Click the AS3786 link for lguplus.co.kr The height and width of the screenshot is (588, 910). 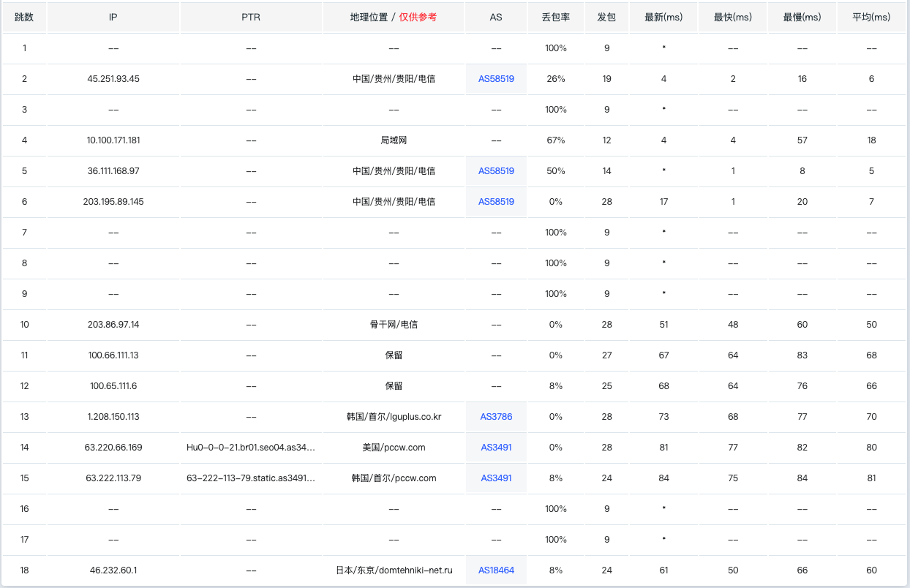(x=496, y=417)
